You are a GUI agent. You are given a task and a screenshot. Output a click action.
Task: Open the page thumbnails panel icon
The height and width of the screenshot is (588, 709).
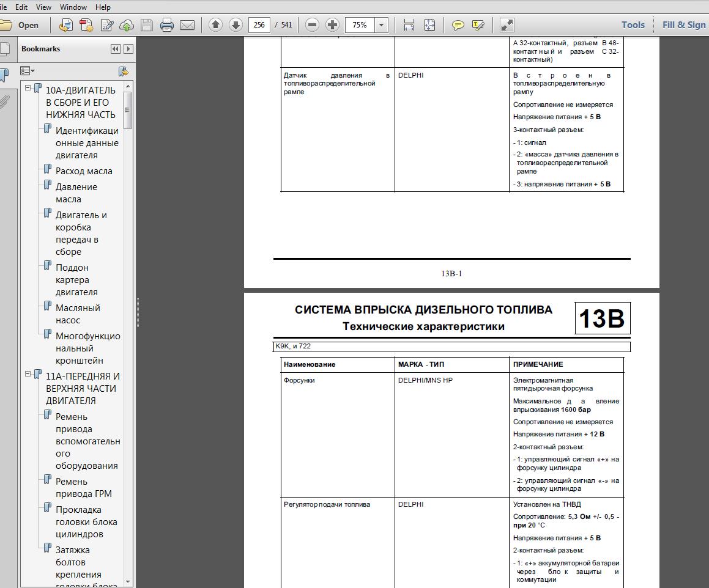(4, 50)
